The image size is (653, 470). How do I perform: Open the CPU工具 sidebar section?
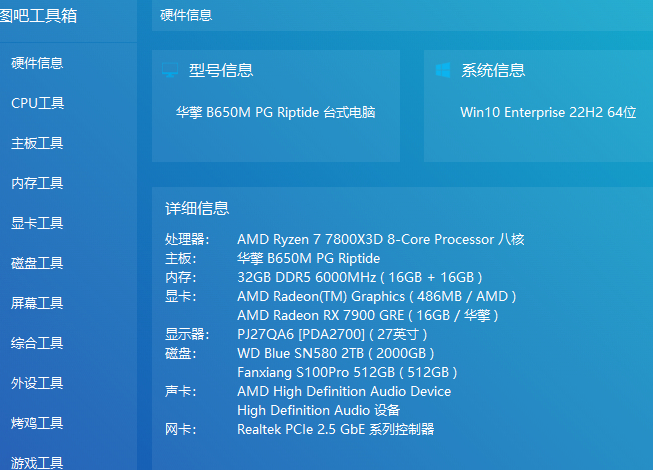click(37, 103)
